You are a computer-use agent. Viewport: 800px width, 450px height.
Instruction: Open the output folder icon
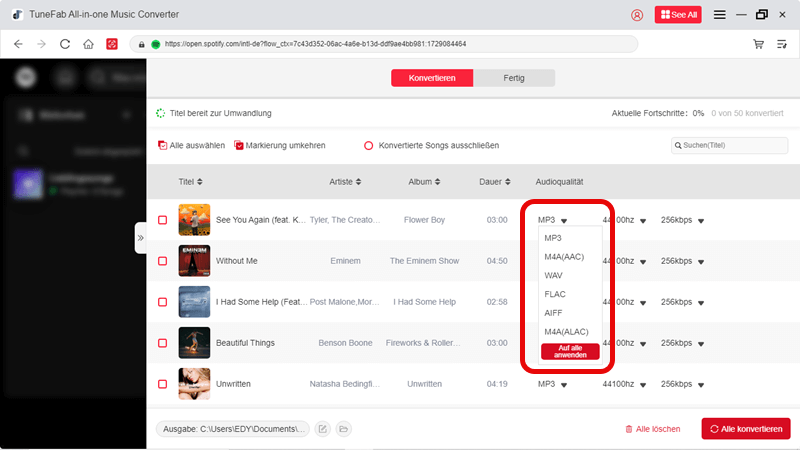(343, 429)
